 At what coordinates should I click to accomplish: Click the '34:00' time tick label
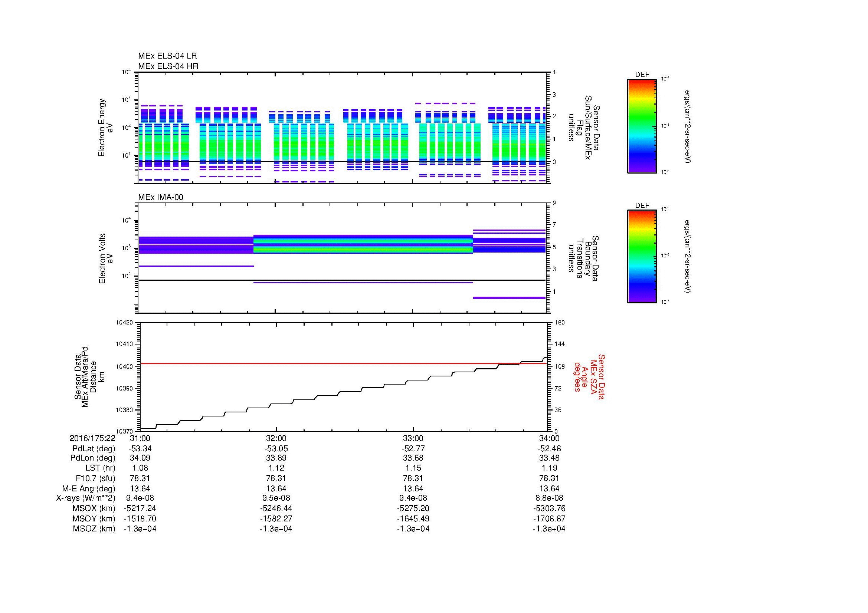(549, 438)
